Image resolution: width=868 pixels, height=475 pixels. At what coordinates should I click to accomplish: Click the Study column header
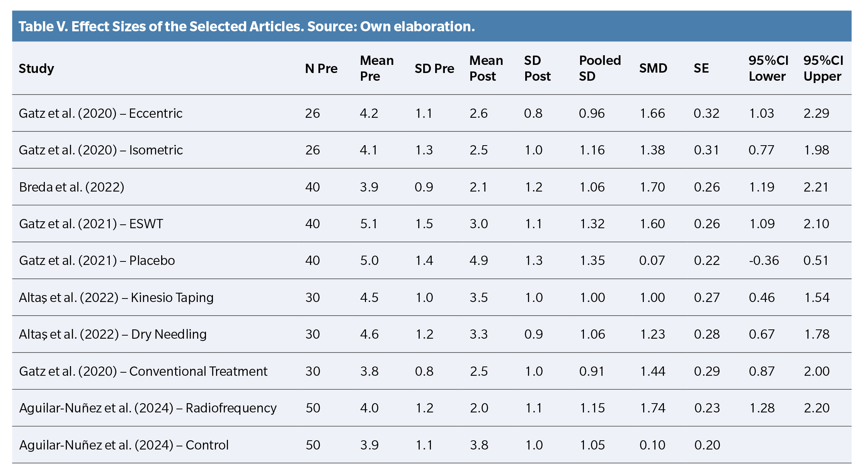(36, 68)
